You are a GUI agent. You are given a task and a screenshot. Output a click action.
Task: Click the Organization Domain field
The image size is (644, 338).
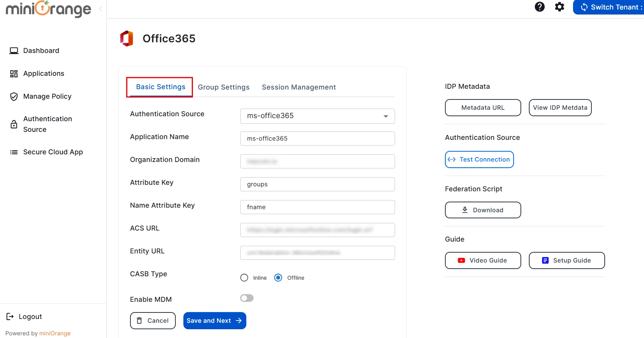point(317,162)
